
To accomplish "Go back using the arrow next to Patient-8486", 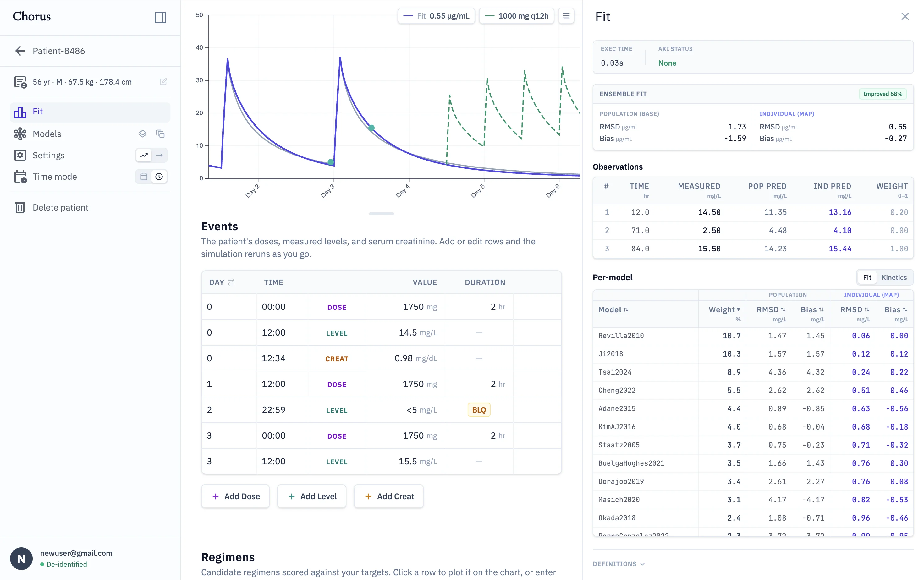I will [20, 51].
